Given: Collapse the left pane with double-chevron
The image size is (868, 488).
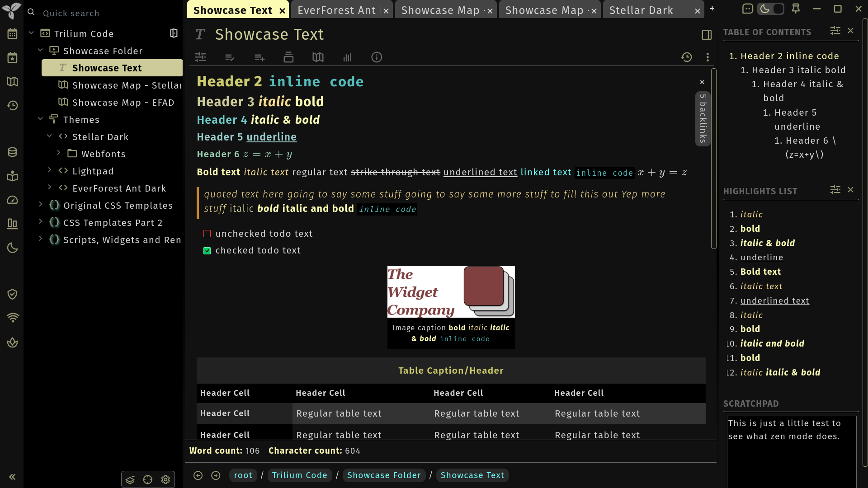Looking at the screenshot, I should click(12, 477).
